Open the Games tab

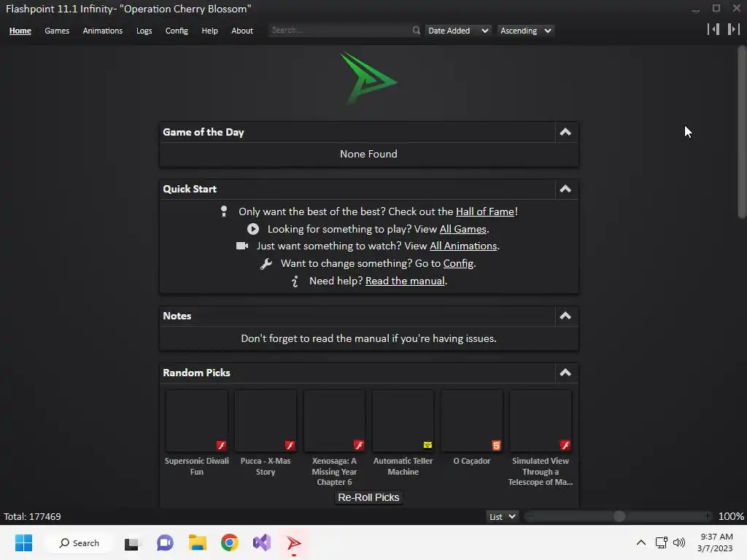point(57,31)
